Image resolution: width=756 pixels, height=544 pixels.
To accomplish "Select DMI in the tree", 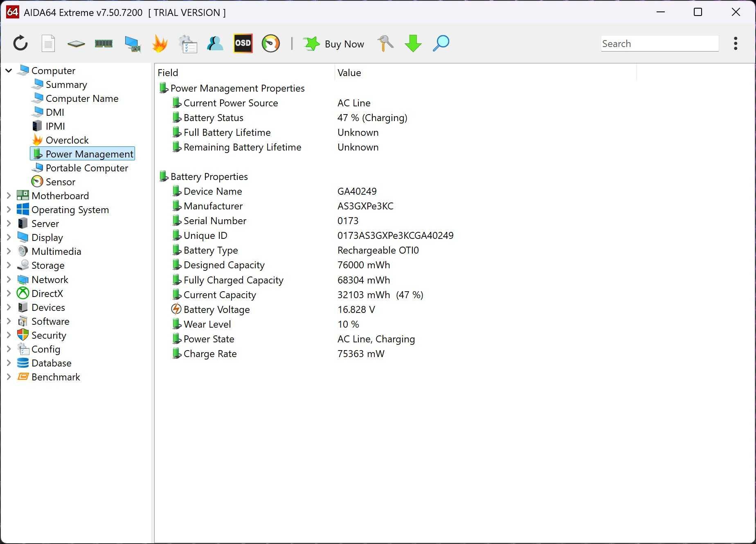I will pos(55,112).
